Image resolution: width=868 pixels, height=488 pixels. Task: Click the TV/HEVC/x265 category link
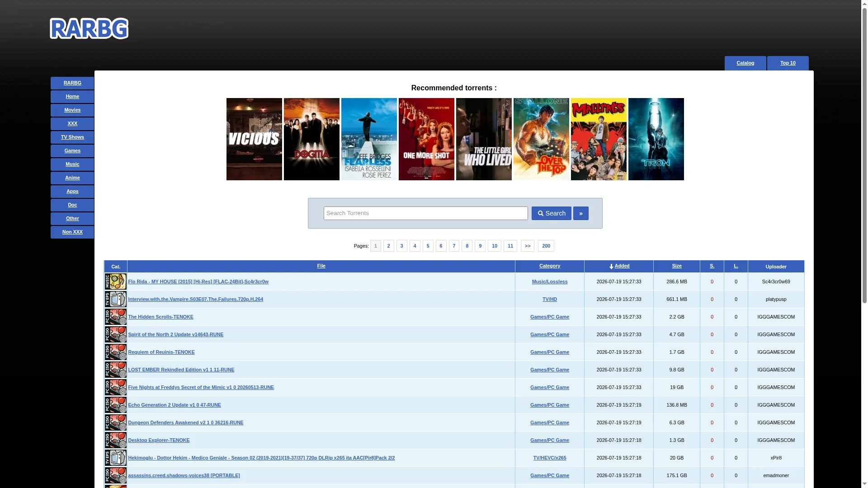(550, 458)
